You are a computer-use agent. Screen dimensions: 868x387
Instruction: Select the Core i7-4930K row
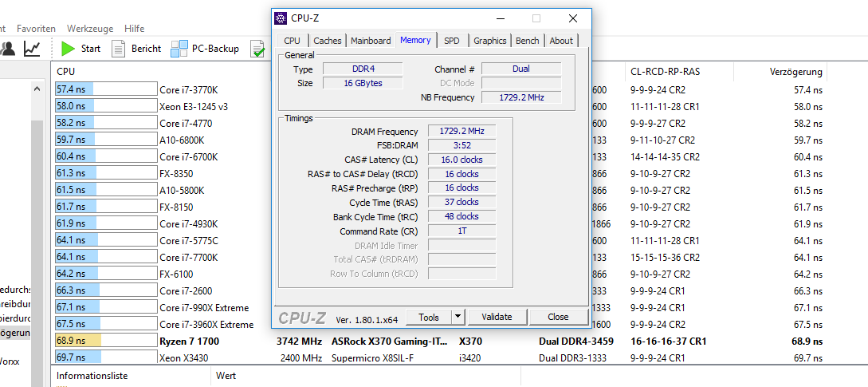441,224
